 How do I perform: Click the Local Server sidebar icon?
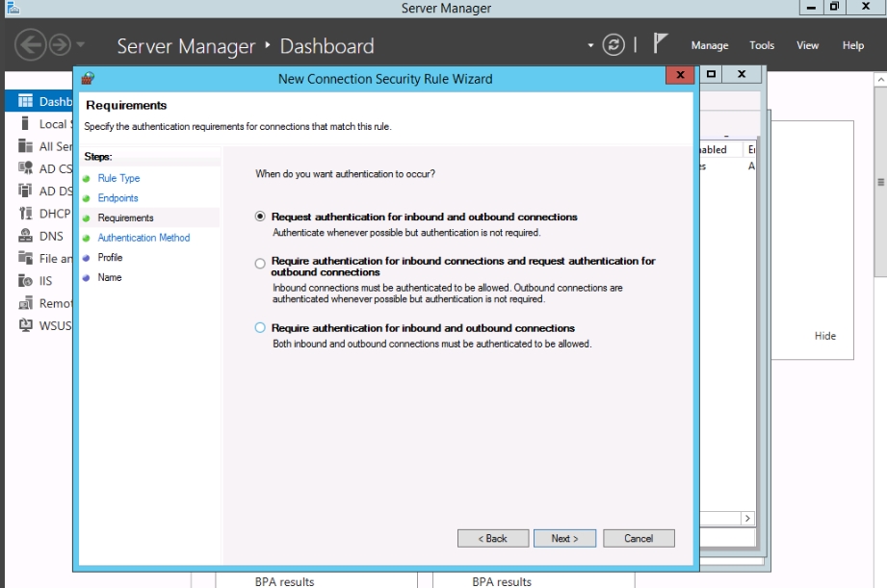(x=26, y=124)
